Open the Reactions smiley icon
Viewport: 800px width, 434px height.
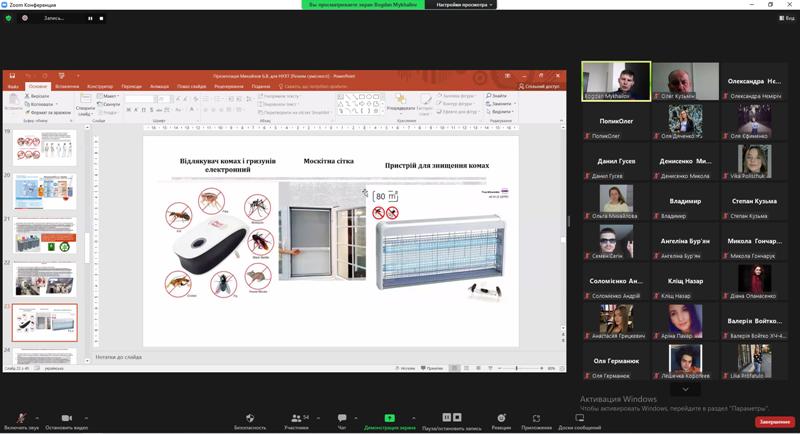(x=500, y=418)
